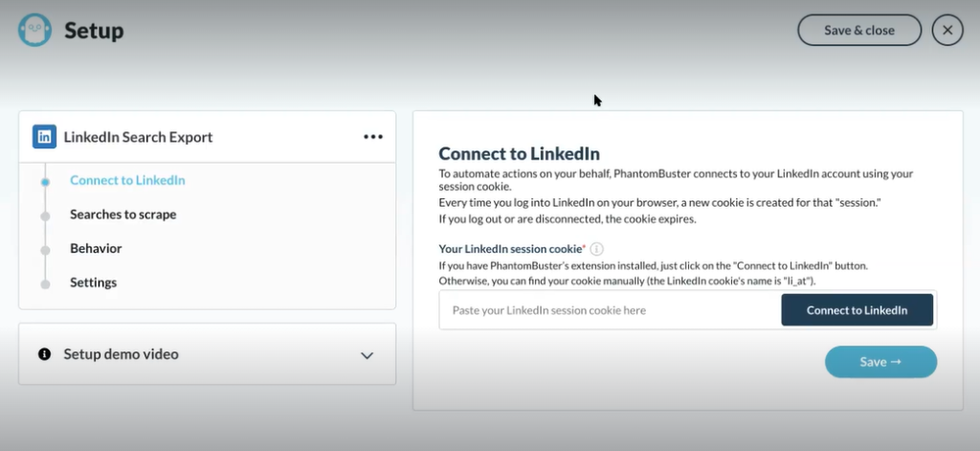The image size is (980, 451).
Task: Go to the Connect to LinkedIn step
Action: pos(127,180)
